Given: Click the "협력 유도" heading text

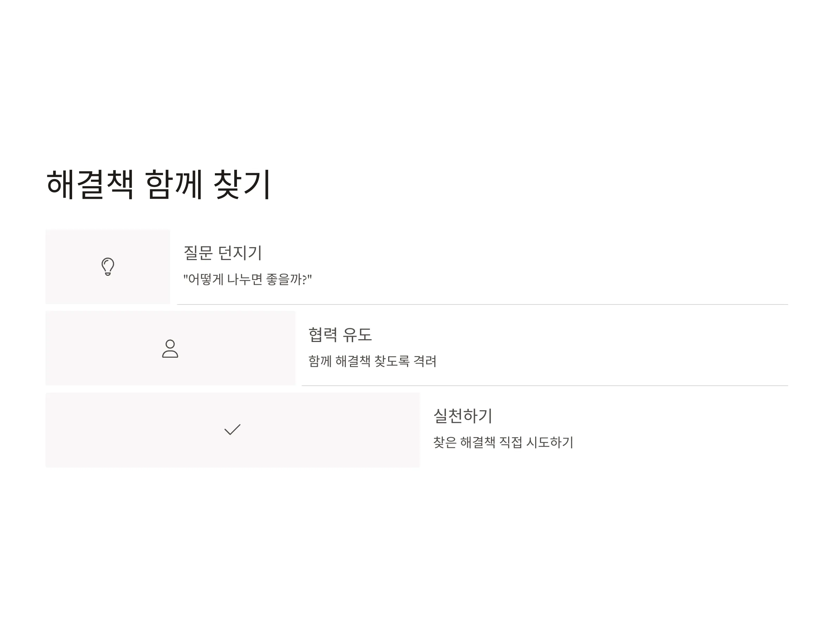Looking at the screenshot, I should pos(340,335).
